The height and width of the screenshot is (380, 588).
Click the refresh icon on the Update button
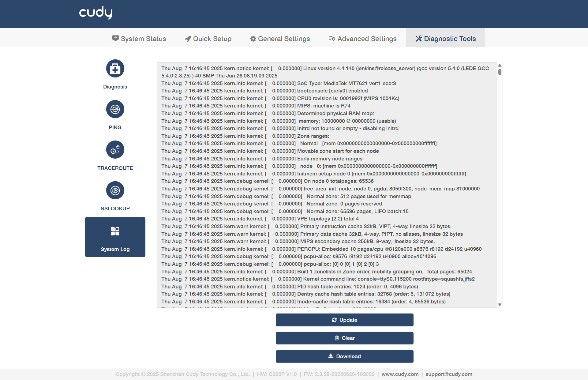click(334, 320)
